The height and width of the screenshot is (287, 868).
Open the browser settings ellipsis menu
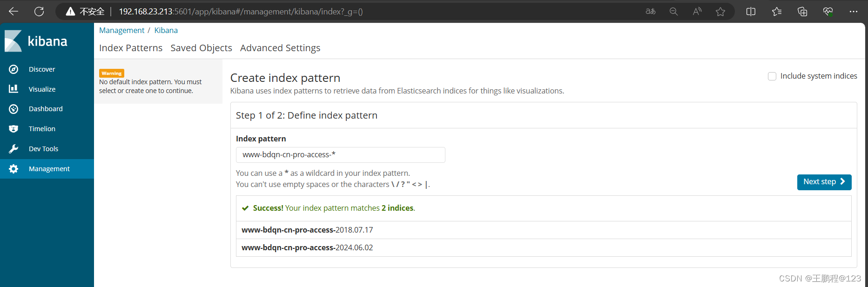tap(853, 12)
